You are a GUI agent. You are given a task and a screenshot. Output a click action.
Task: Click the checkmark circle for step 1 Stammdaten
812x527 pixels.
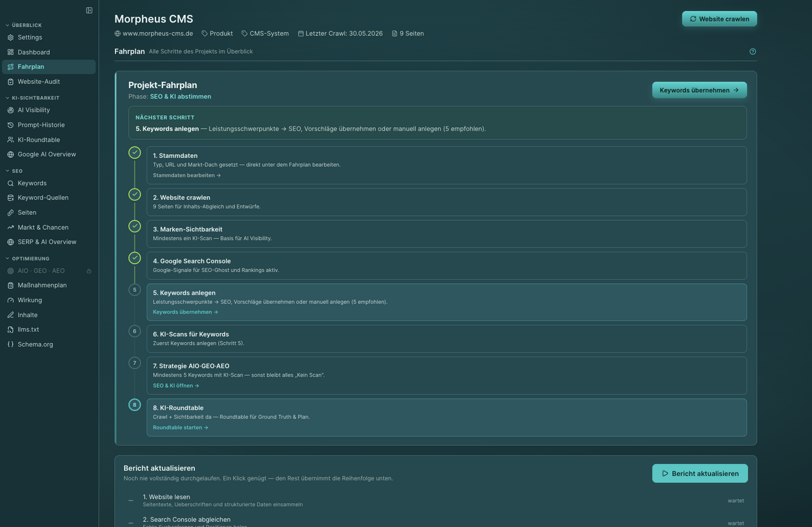coord(135,153)
